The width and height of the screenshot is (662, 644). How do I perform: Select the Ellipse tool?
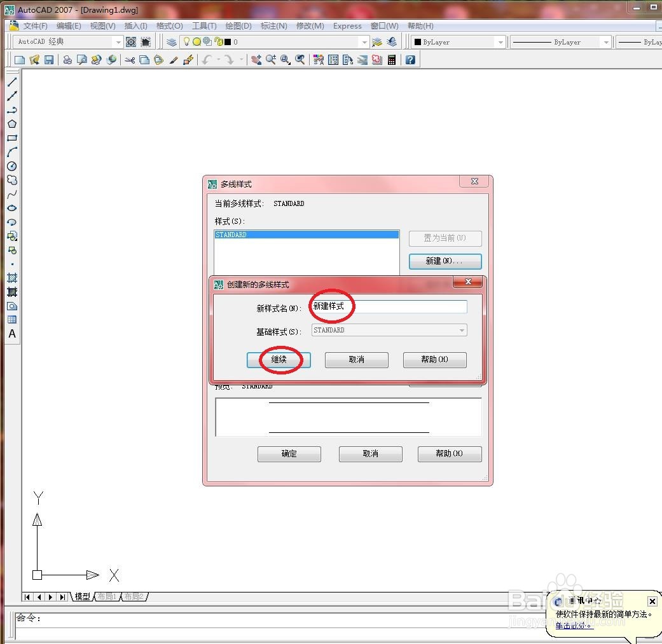tap(12, 208)
